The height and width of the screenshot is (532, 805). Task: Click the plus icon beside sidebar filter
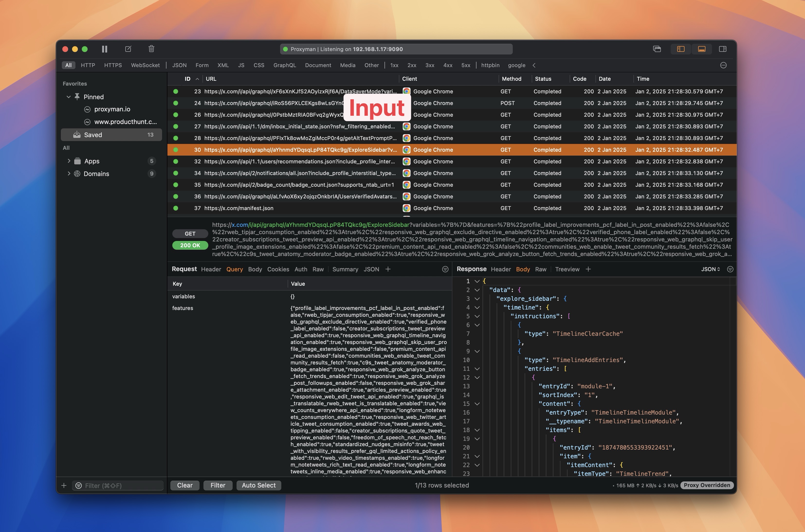click(64, 486)
